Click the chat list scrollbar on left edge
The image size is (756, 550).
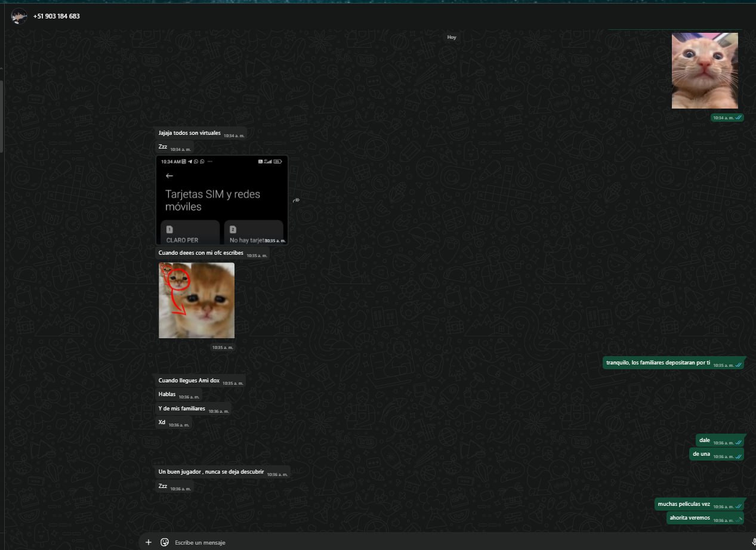[x=2, y=113]
